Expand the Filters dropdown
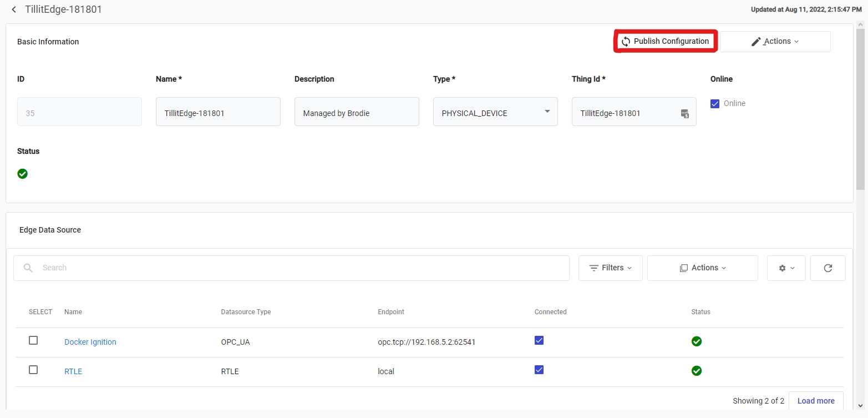The image size is (868, 418). click(x=610, y=268)
